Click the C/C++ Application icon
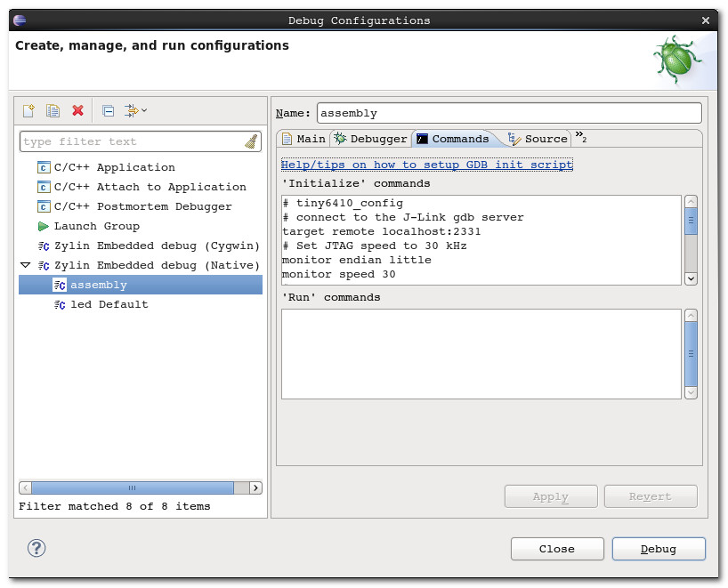 [44, 167]
